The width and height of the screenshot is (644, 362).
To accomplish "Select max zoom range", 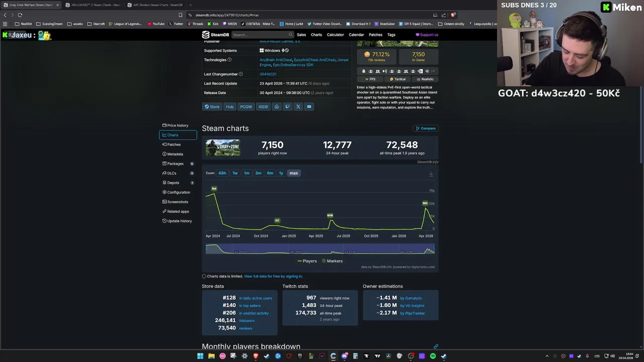I will coord(294,173).
